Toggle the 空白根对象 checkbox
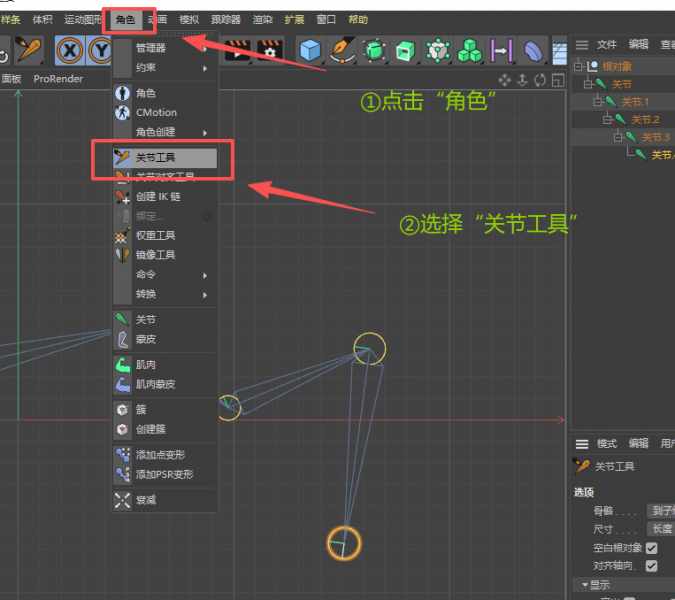 coord(652,548)
